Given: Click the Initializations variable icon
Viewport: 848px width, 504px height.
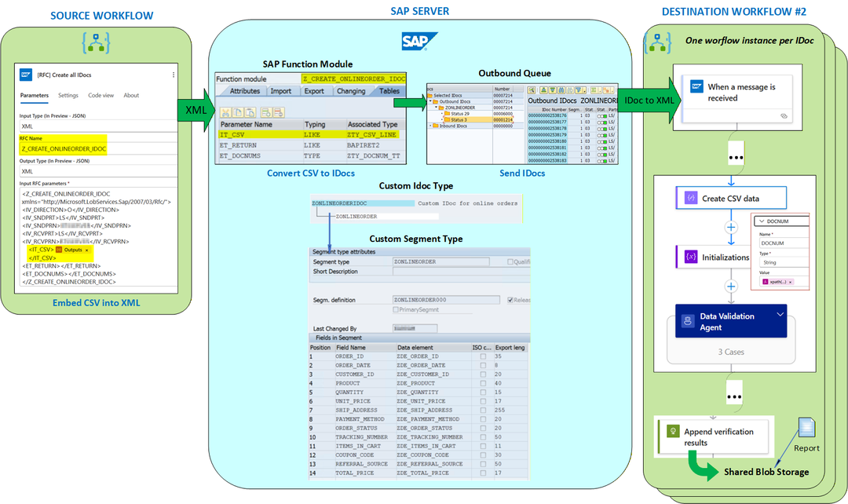Looking at the screenshot, I should [691, 257].
